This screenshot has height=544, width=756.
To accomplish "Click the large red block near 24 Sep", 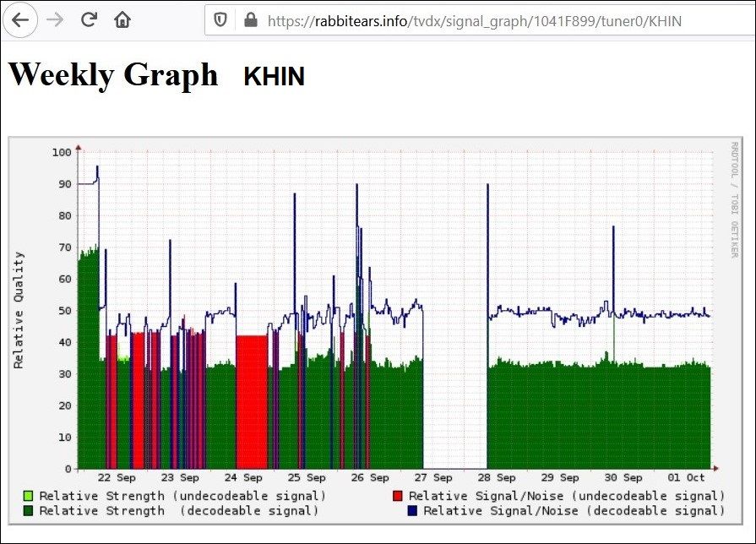I will point(252,402).
